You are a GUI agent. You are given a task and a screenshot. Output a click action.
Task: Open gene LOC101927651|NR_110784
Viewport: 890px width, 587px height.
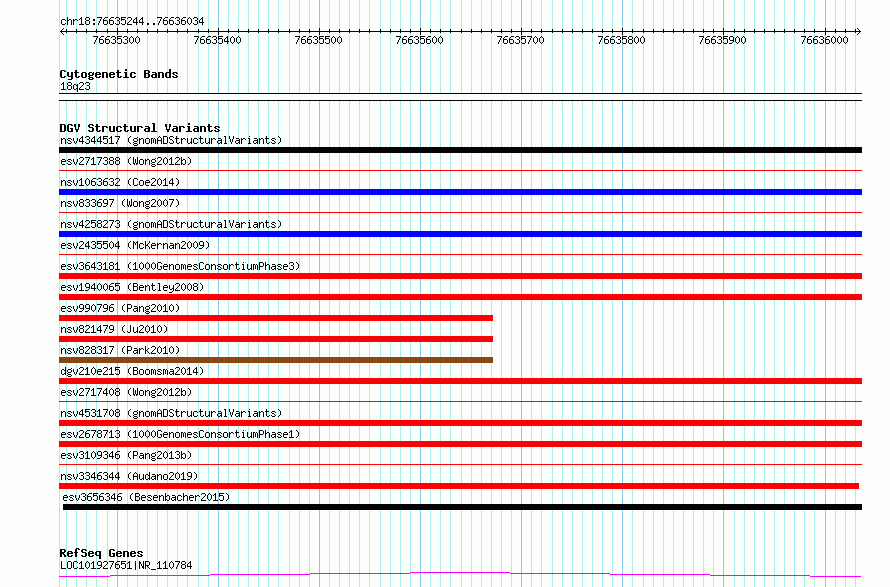[x=126, y=565]
